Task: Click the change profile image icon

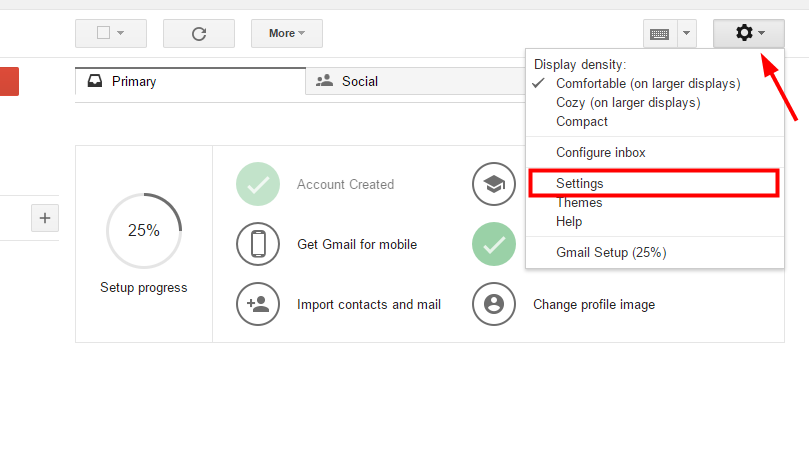Action: tap(493, 304)
